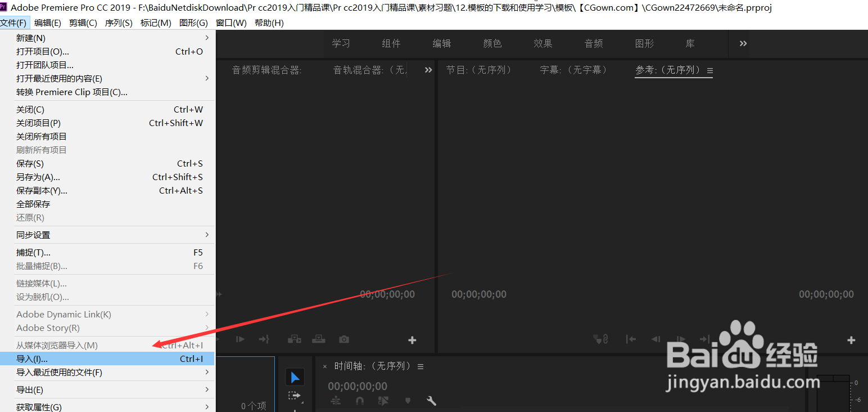Open timeline display settings wrench
Screen dimensions: 868x412
click(x=432, y=401)
